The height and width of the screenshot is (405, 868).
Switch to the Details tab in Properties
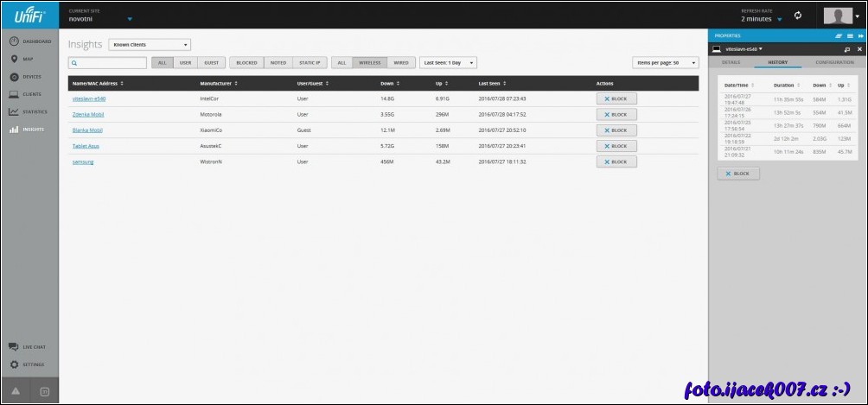731,62
